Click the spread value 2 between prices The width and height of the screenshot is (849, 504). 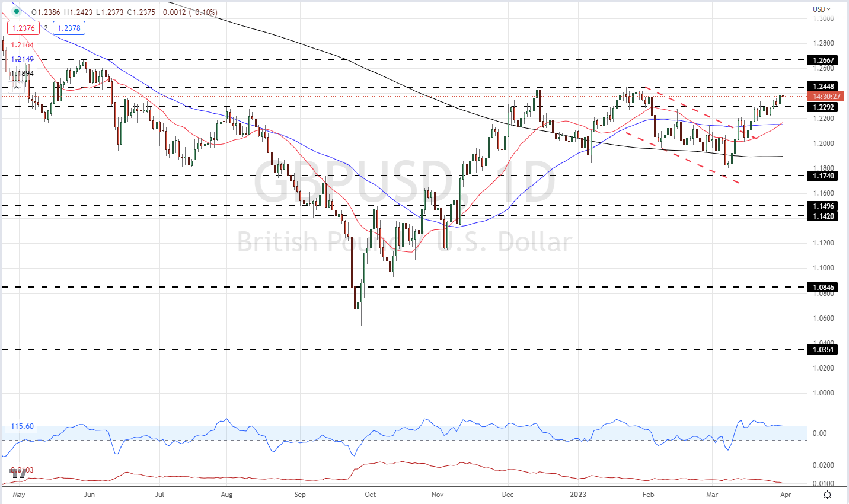[x=46, y=28]
